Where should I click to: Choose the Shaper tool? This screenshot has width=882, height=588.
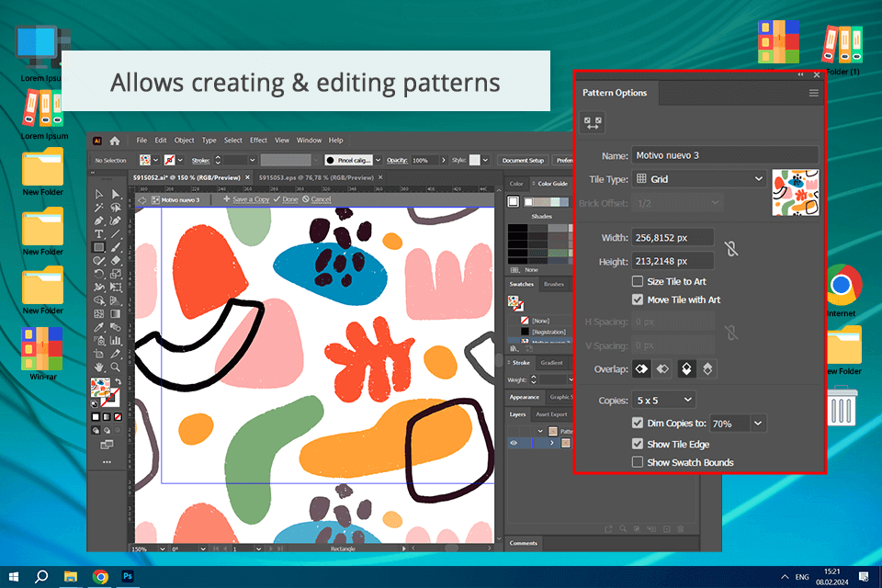pos(99,261)
